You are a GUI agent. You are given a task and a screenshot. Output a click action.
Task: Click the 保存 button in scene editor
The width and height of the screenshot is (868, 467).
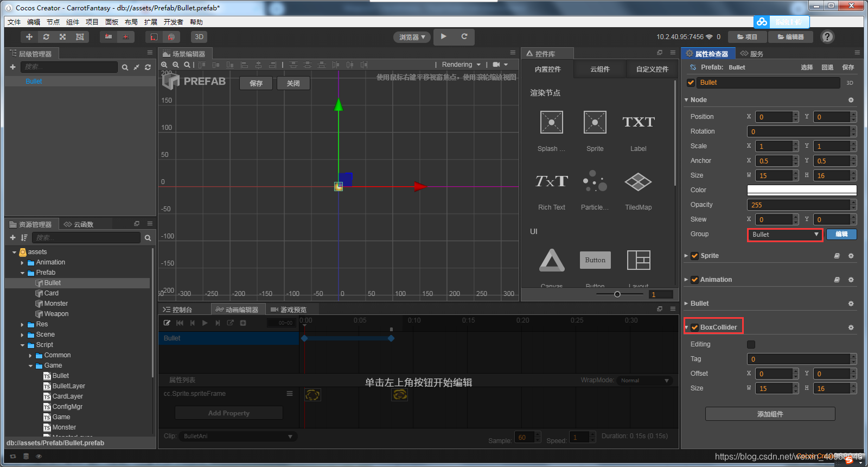[256, 83]
